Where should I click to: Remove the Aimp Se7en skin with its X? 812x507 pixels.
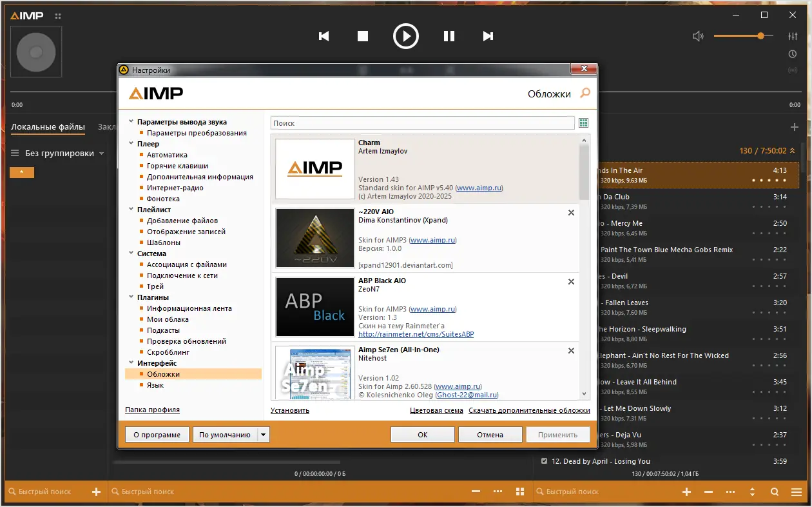coord(571,350)
